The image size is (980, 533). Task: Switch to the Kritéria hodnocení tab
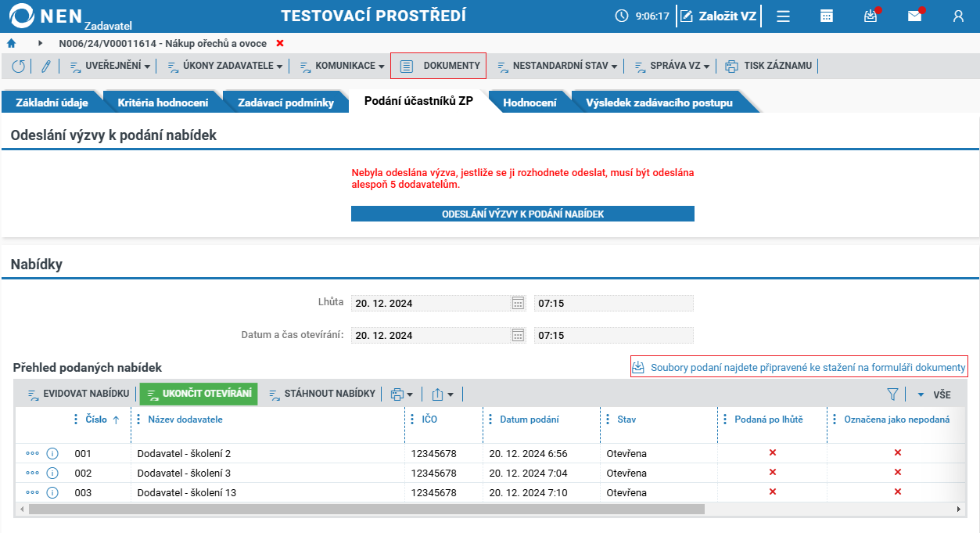tap(163, 103)
